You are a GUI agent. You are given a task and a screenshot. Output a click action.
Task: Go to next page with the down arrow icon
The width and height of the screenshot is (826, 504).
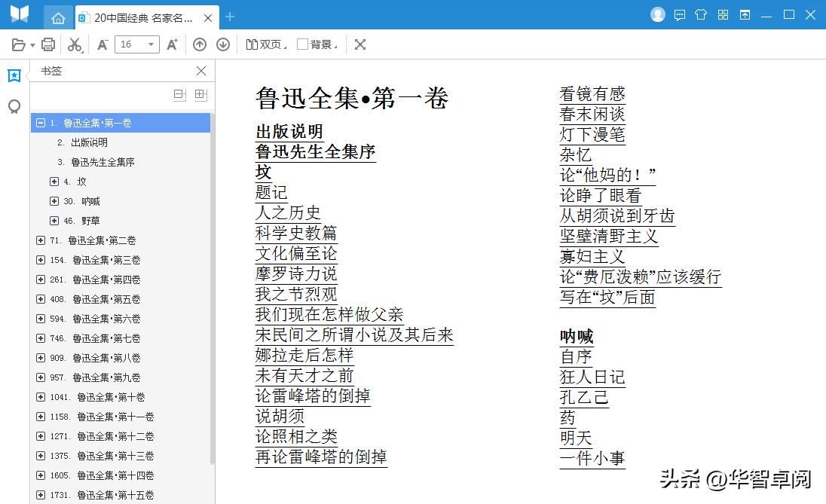tap(223, 44)
